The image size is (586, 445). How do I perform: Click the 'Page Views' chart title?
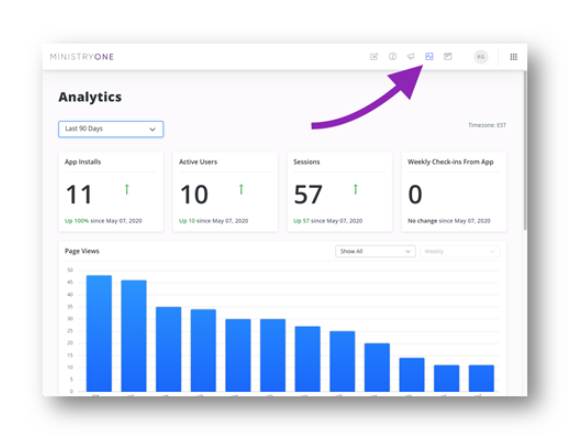(82, 251)
